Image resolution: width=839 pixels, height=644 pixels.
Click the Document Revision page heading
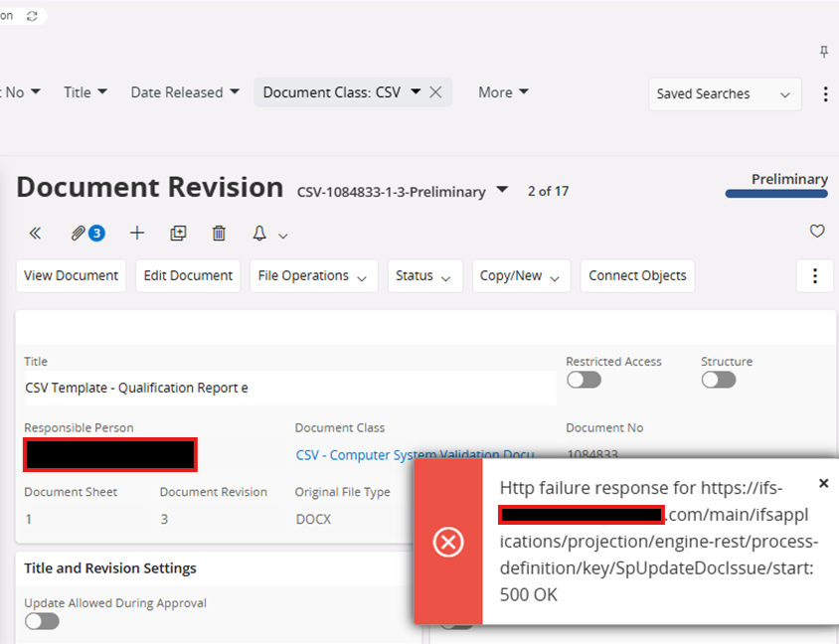(150, 187)
